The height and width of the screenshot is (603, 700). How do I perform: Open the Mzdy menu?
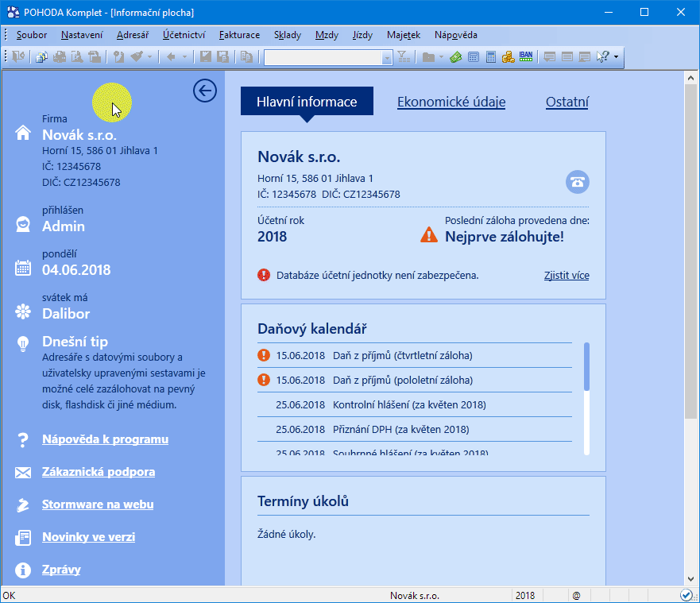pos(327,35)
